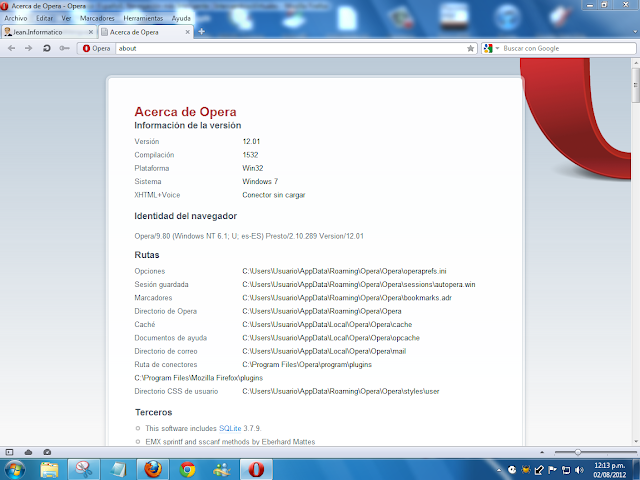Select the Opera\program\plugins path
This screenshot has width=640, height=480.
click(307, 364)
